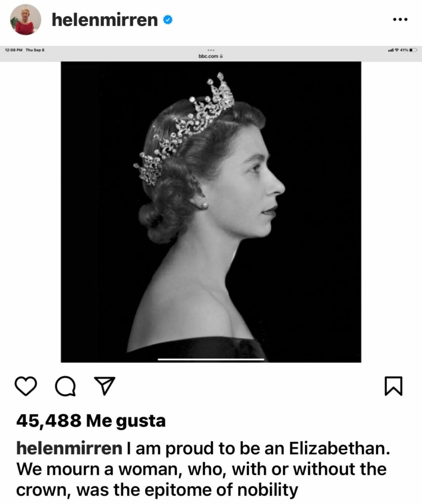422x504 pixels.
Task: Click the Wi-Fi icon in status bar
Action: pyautogui.click(x=396, y=50)
